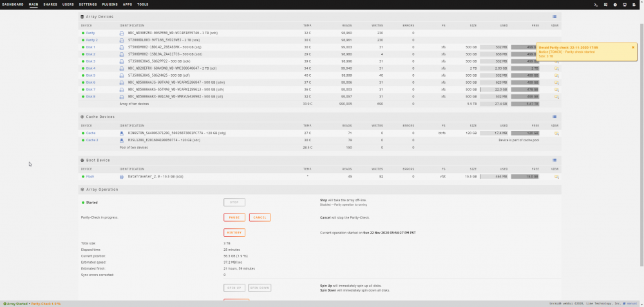Click the SSD icon in Cache row

pyautogui.click(x=122, y=134)
